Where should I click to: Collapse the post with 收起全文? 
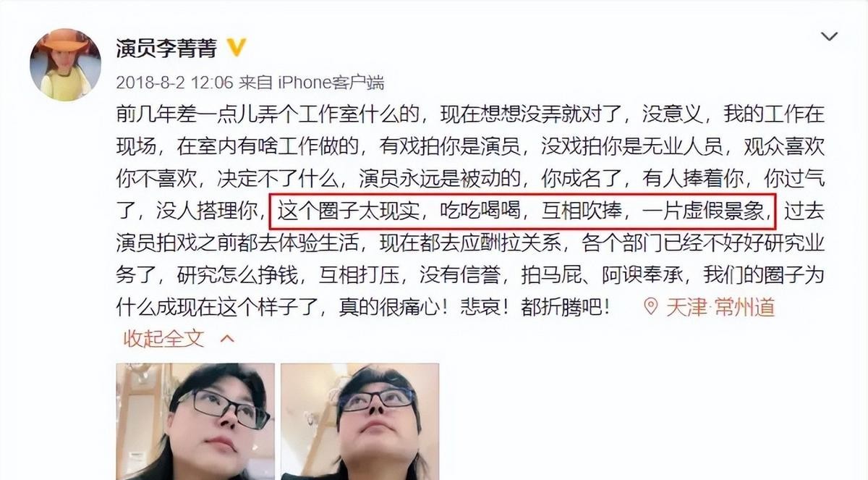point(163,338)
